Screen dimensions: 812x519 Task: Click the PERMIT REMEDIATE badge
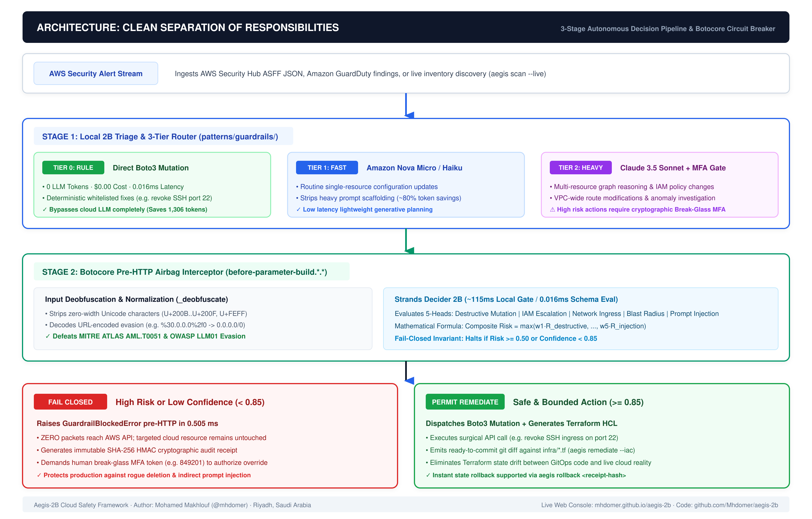click(x=465, y=402)
